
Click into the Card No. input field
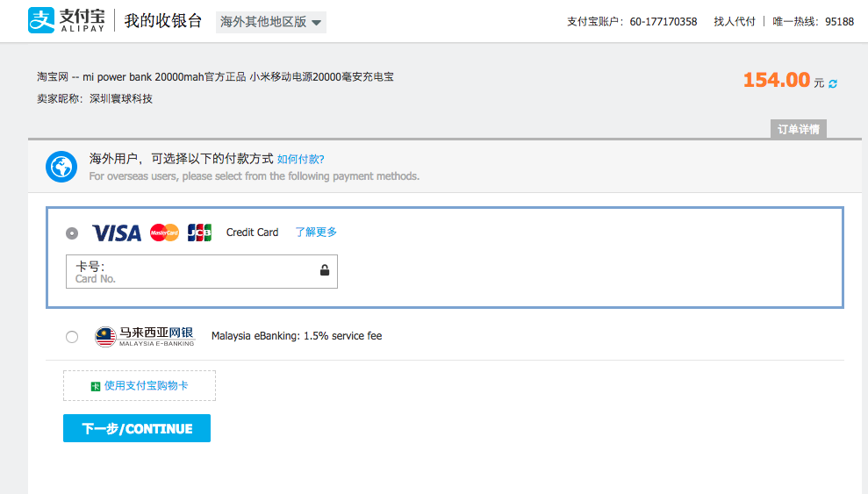[193, 272]
